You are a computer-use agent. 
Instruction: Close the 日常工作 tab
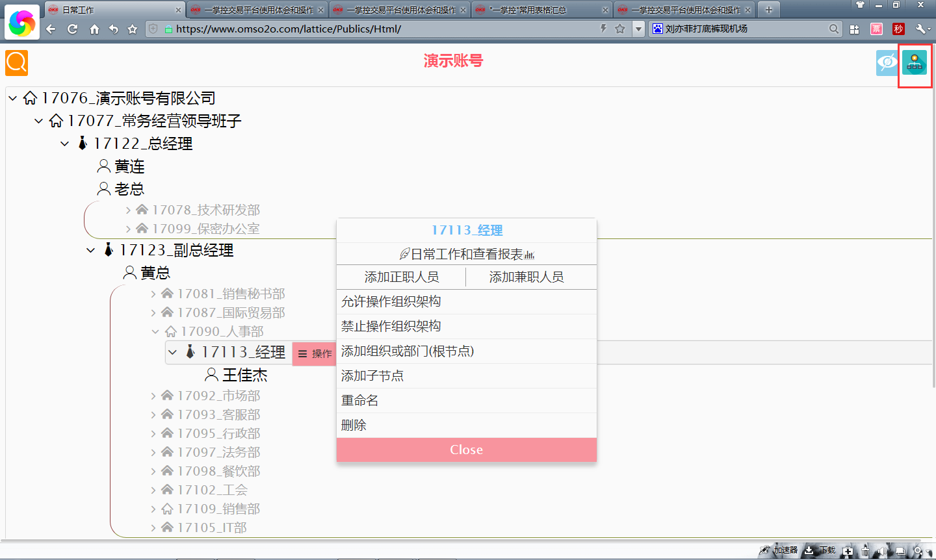[178, 10]
